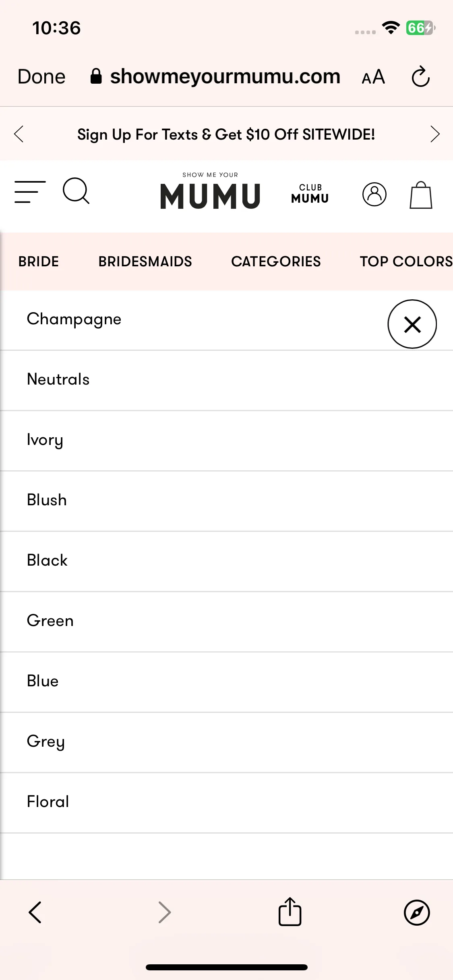Image resolution: width=453 pixels, height=980 pixels.
Task: Tap Done to close browser
Action: 41,76
